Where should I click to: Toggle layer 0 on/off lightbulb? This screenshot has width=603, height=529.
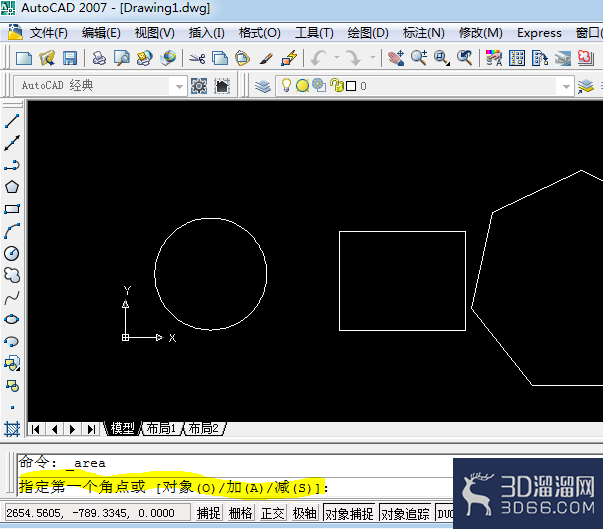click(x=286, y=85)
